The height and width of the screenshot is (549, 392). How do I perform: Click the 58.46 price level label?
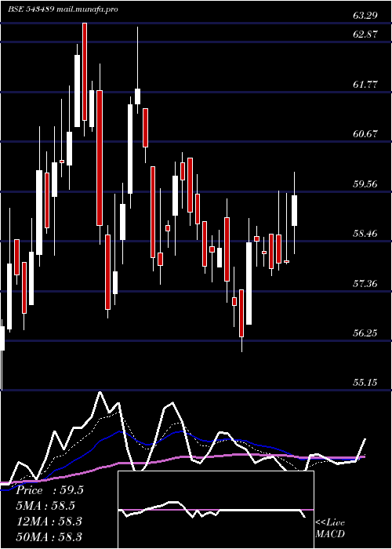(x=365, y=233)
